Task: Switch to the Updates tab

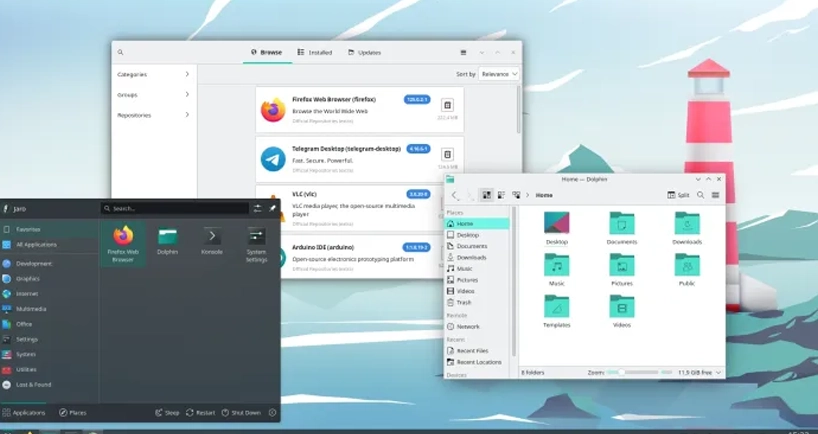Action: (x=364, y=52)
